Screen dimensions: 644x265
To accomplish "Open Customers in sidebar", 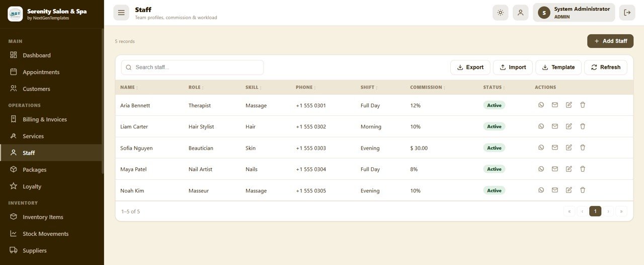I will [51, 89].
